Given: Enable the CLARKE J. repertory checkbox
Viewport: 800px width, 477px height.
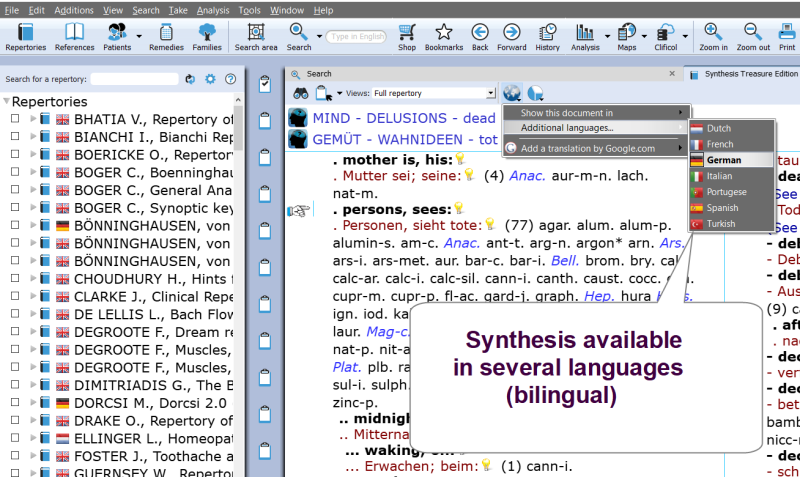Looking at the screenshot, I should coord(15,297).
